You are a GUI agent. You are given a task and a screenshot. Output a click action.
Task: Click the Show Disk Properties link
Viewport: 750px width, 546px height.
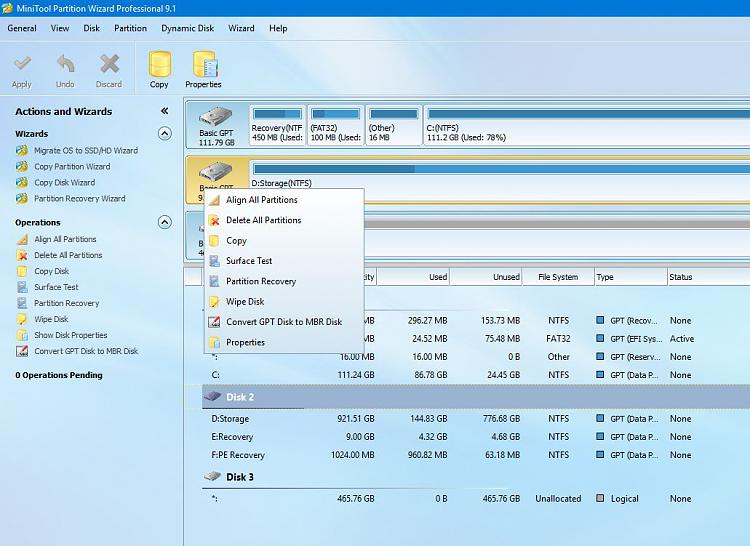(x=71, y=335)
